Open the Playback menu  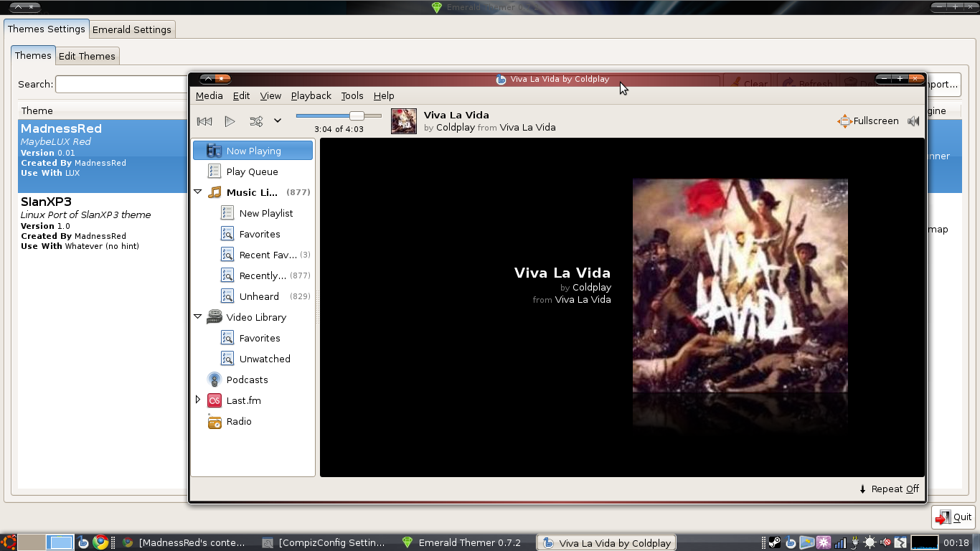311,95
